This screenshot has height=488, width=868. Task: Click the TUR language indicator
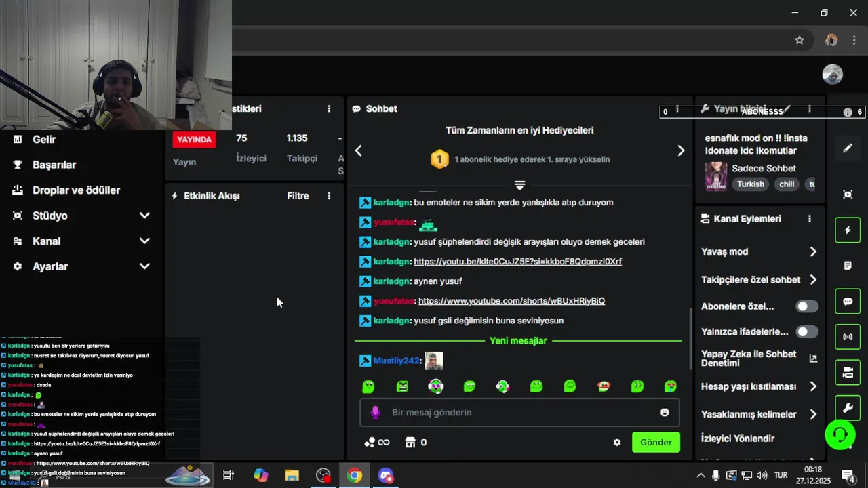pyautogui.click(x=781, y=476)
